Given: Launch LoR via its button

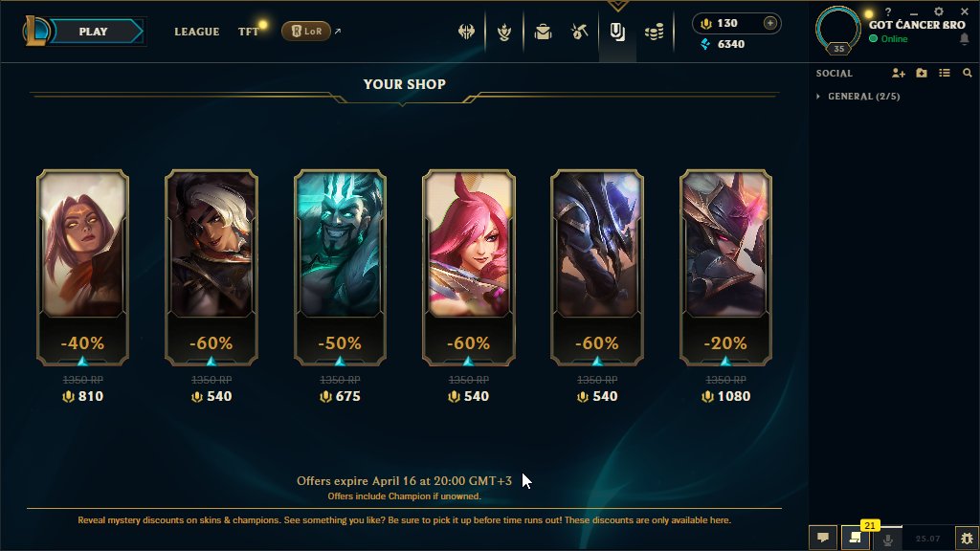Looking at the screenshot, I should pyautogui.click(x=306, y=31).
